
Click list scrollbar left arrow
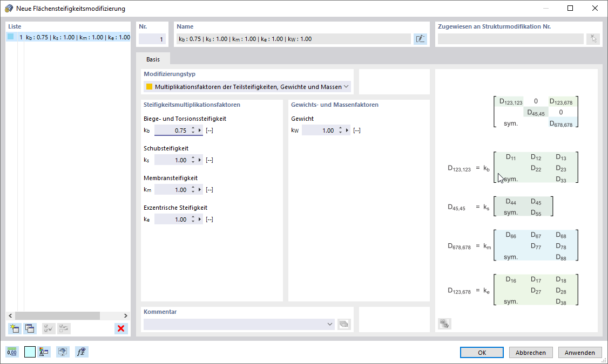[10, 315]
